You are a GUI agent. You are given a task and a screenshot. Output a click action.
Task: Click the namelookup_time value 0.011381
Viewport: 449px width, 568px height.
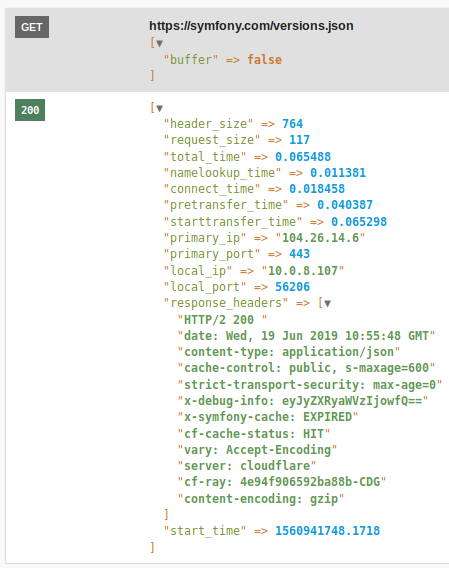pos(338,173)
